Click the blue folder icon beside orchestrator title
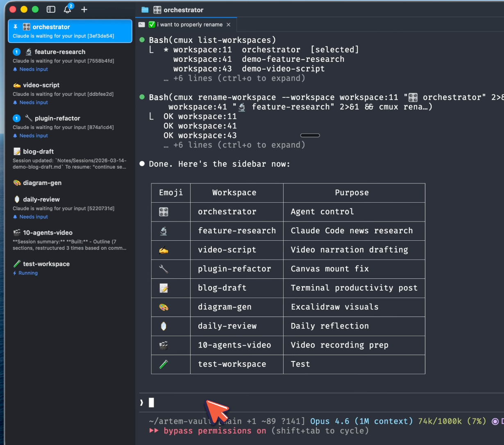504x445 pixels. (x=144, y=9)
